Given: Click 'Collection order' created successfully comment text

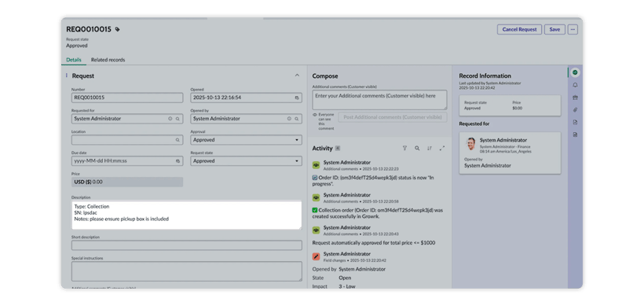Looking at the screenshot, I should pyautogui.click(x=378, y=213).
